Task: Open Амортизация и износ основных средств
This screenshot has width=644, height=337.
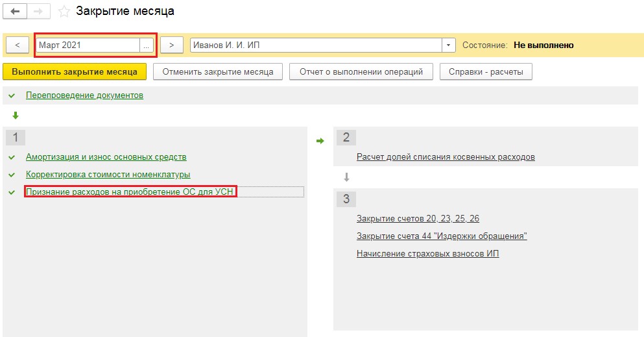Action: click(x=106, y=157)
